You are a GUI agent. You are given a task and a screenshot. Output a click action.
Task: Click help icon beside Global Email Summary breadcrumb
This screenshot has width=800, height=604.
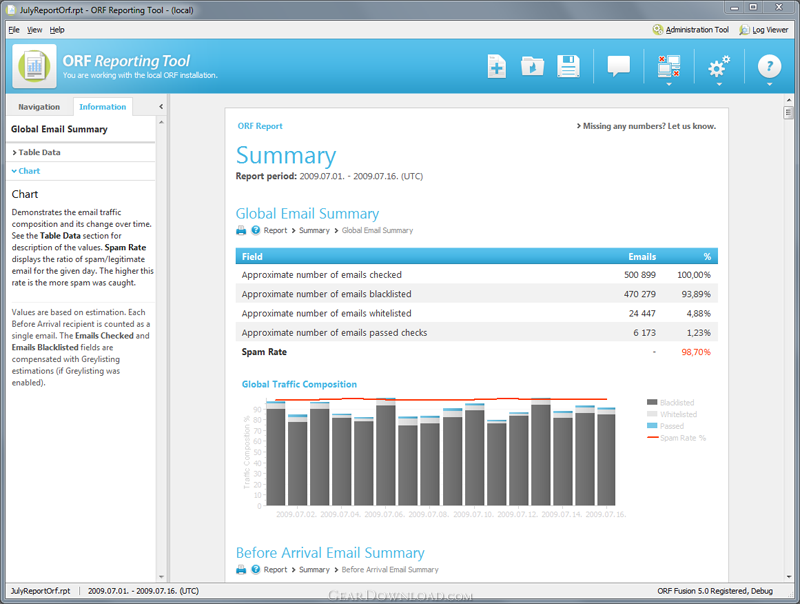255,231
